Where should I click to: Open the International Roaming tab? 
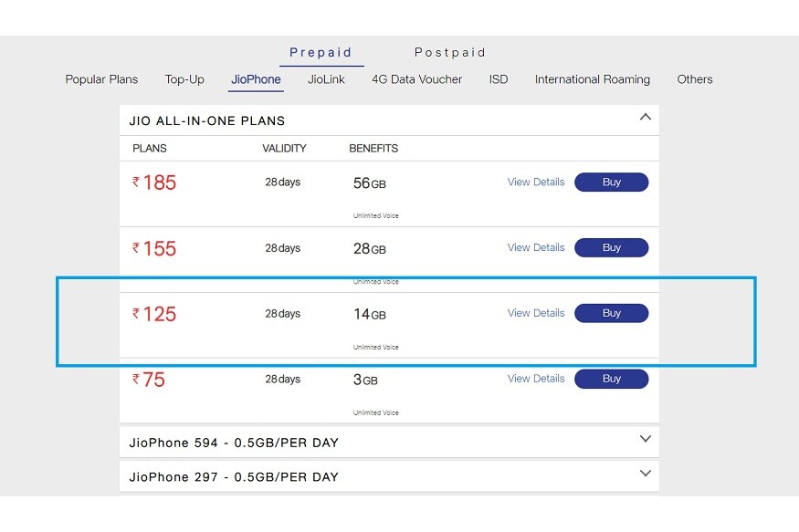tap(592, 79)
